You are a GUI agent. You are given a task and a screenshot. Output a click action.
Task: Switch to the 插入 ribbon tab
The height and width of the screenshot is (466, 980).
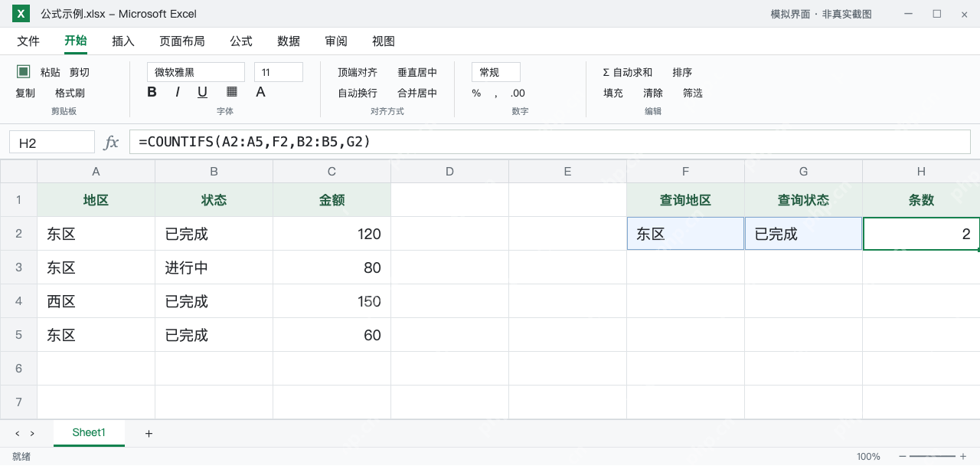(x=123, y=41)
